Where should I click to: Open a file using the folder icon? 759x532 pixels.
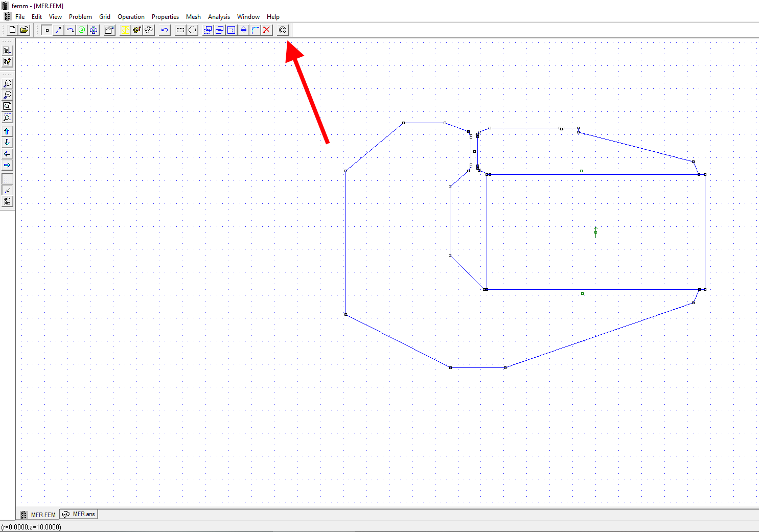[x=24, y=30]
